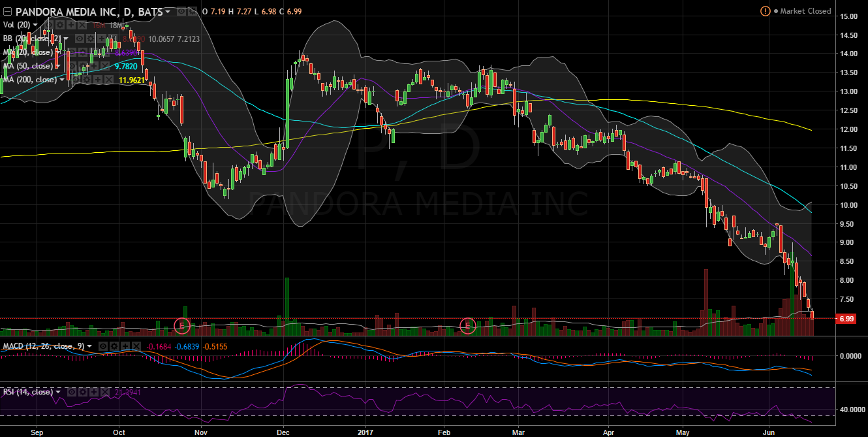Open dropdown arrow next to PANDORA MEDIA INC title
868x437 pixels.
pos(168,12)
